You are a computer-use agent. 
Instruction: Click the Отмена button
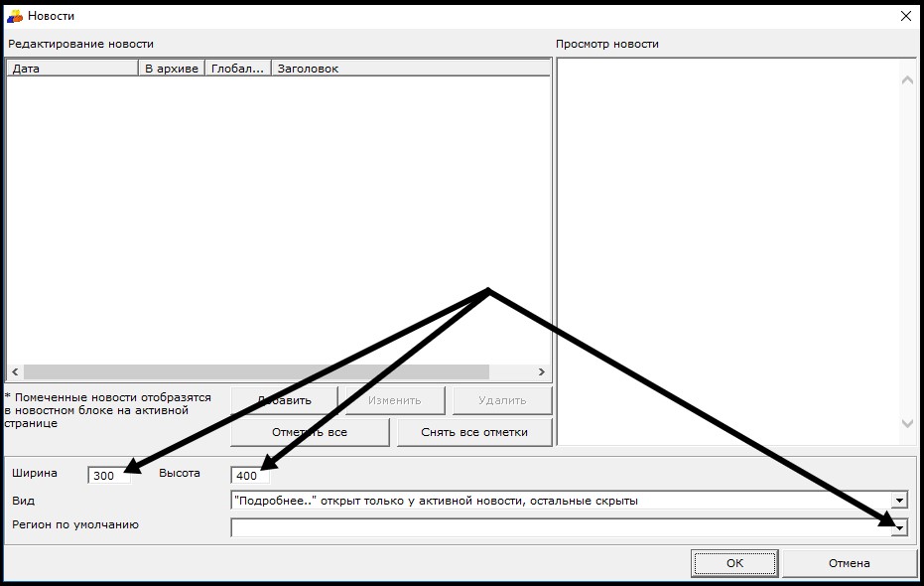click(849, 563)
